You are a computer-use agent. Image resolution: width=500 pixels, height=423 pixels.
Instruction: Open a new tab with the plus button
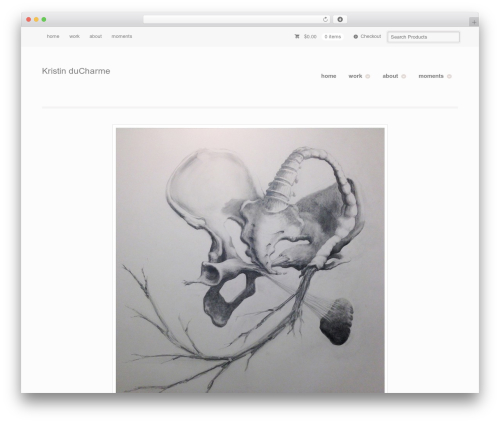474,22
